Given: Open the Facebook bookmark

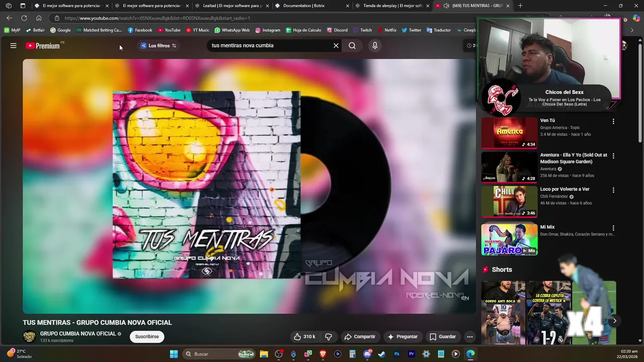Looking at the screenshot, I should [x=140, y=30].
